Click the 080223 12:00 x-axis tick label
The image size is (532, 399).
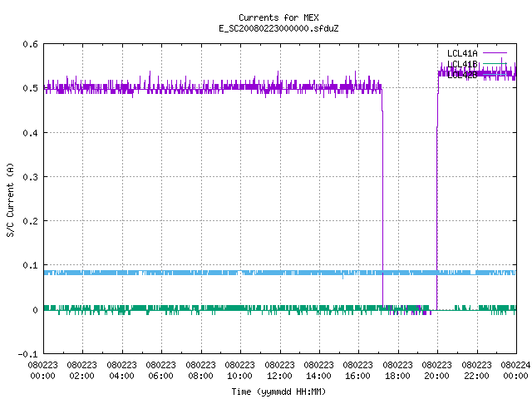[x=279, y=371]
